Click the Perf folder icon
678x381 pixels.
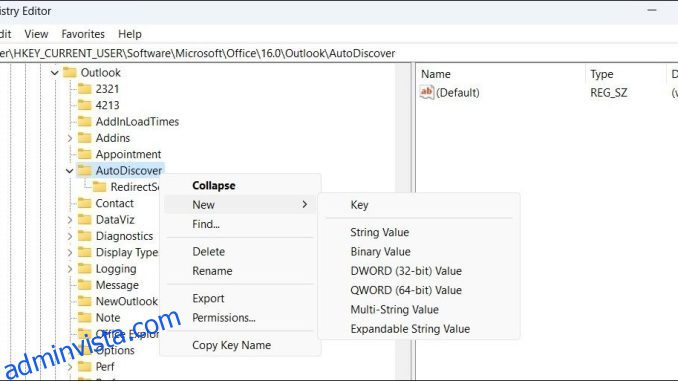[x=85, y=367]
